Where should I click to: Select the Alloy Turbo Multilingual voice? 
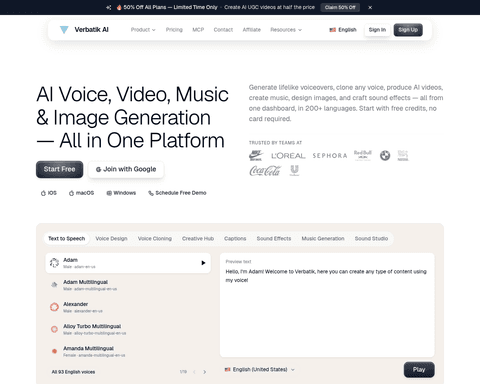(x=128, y=329)
